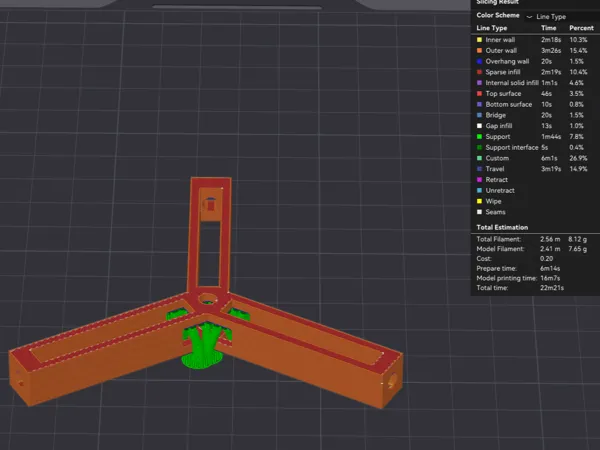Click the Seams white swatch
The width and height of the screenshot is (600, 450).
pyautogui.click(x=479, y=212)
